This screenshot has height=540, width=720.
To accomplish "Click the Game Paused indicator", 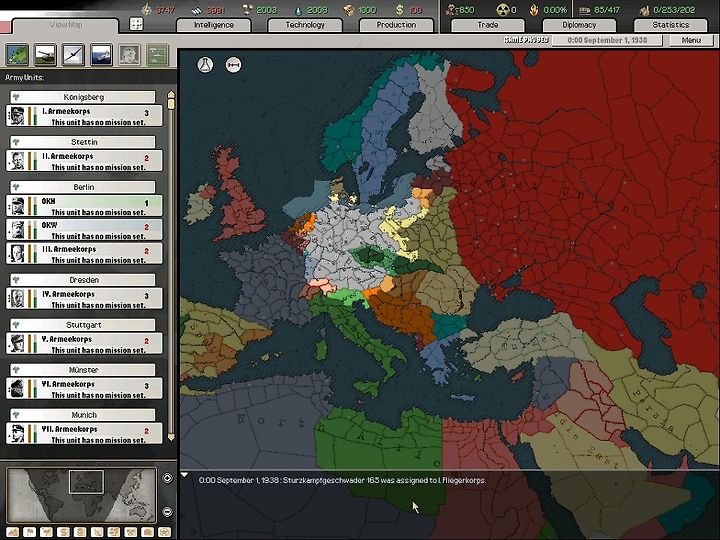I will [526, 40].
